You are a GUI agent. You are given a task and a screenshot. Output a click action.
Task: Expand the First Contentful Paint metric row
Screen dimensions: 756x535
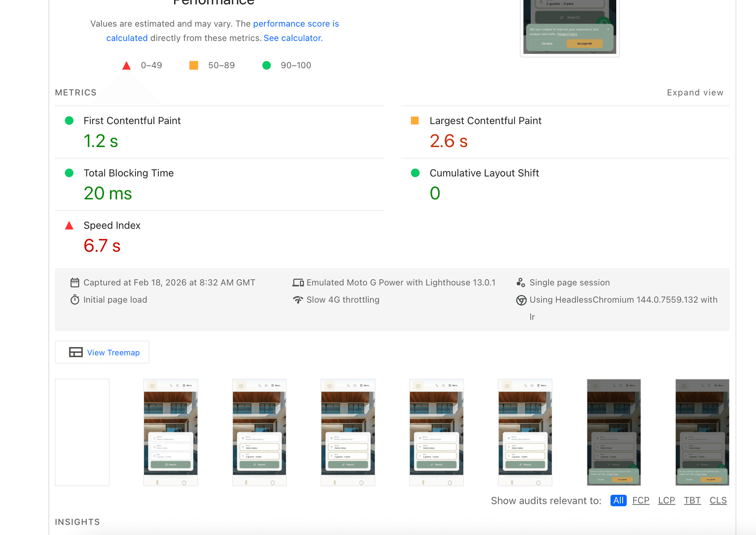[x=132, y=121]
